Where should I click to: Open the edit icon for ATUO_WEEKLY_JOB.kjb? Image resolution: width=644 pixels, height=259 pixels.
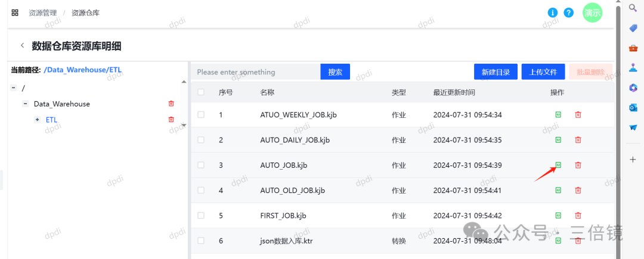558,115
